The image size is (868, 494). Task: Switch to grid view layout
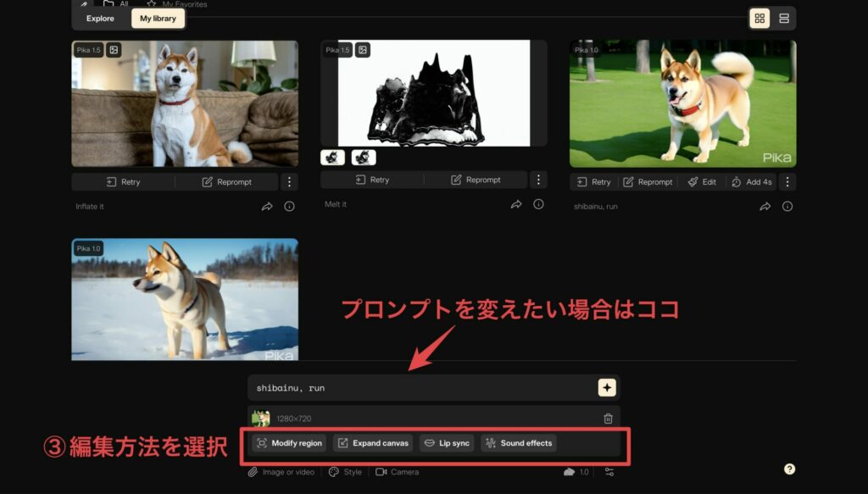[x=759, y=17]
